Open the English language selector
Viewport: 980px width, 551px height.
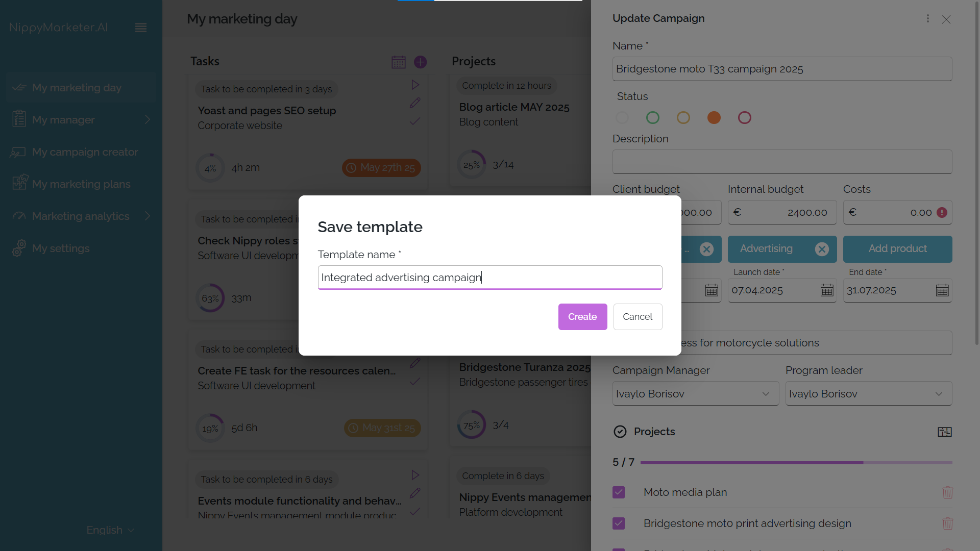coord(109,530)
